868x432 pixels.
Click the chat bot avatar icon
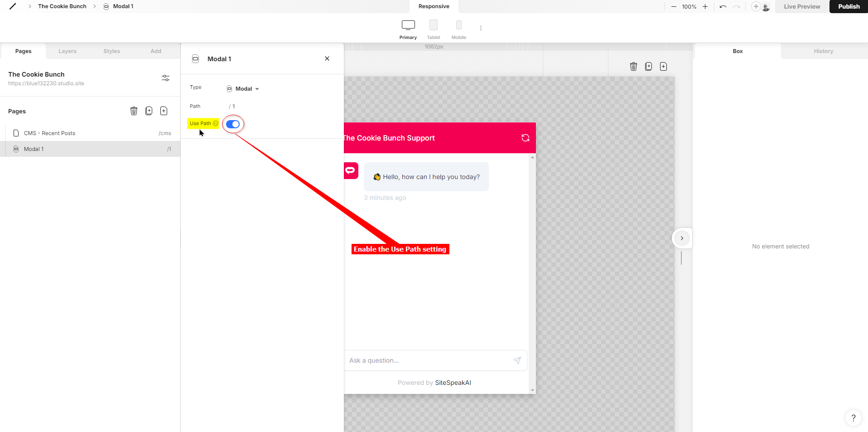351,171
